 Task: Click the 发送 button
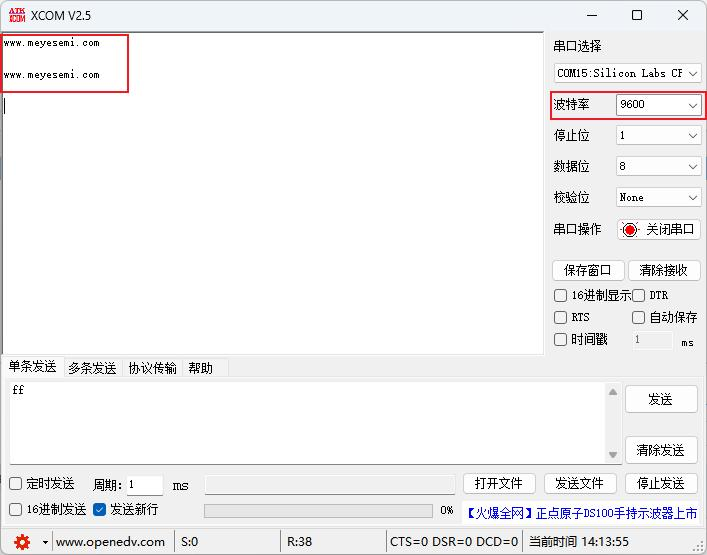(x=661, y=399)
